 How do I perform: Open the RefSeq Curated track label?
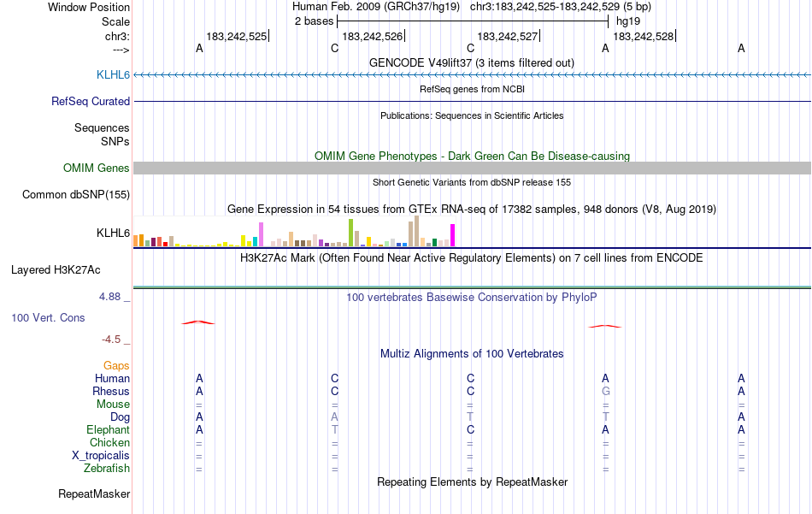[91, 101]
